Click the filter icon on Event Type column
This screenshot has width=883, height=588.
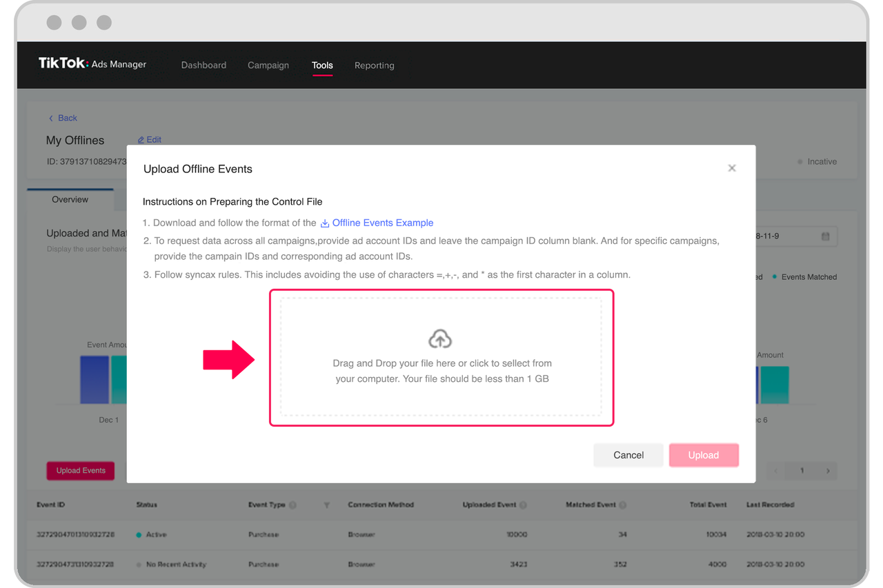coord(326,505)
